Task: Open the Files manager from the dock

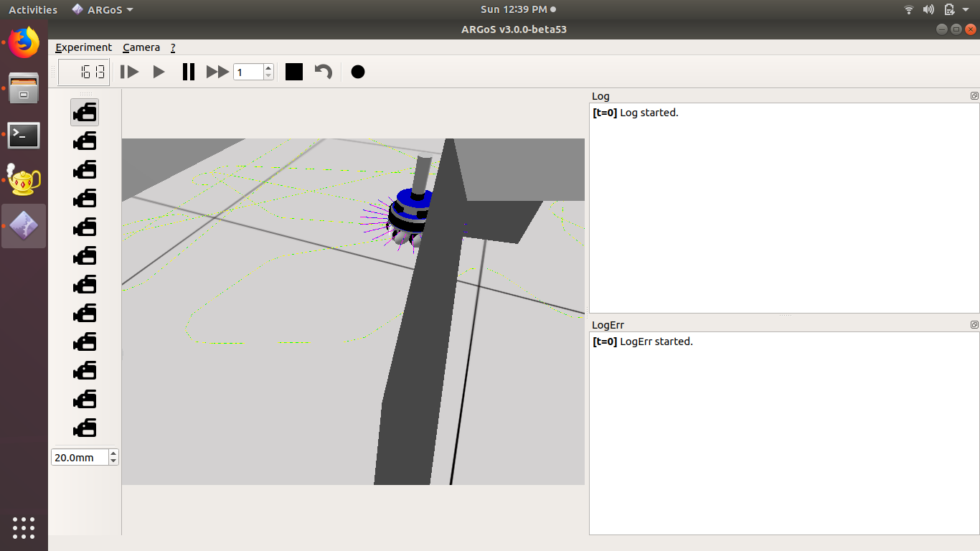Action: coord(24,89)
